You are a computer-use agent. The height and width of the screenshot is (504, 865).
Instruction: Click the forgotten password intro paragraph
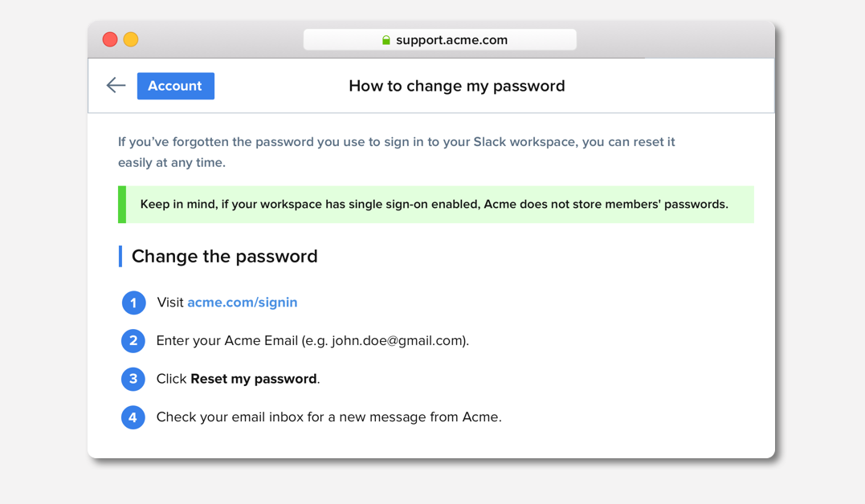(x=396, y=152)
